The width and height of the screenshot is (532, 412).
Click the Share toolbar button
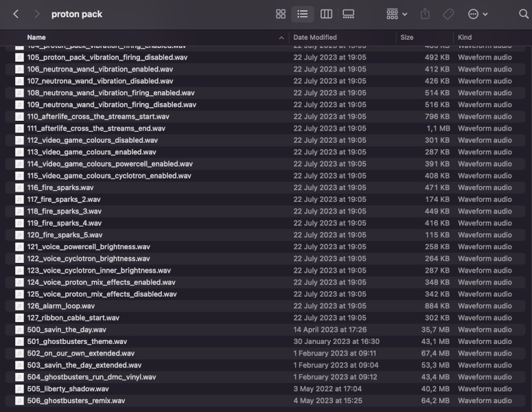coord(425,14)
